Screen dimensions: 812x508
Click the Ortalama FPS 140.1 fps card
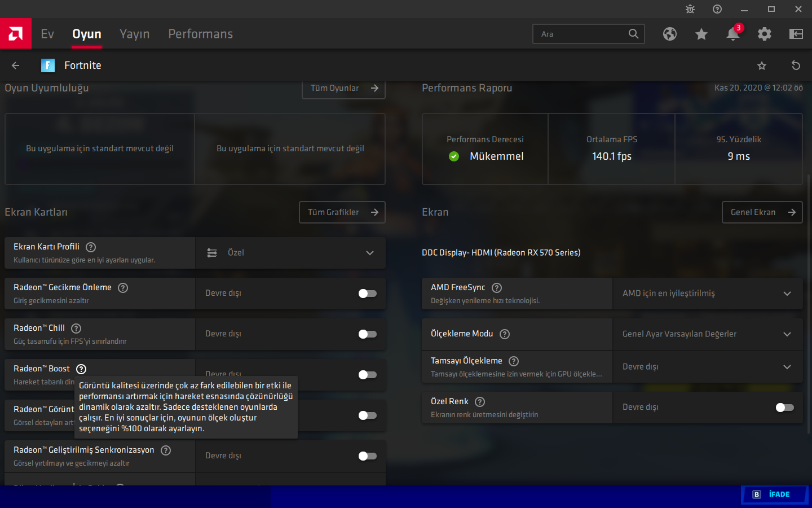pyautogui.click(x=612, y=149)
